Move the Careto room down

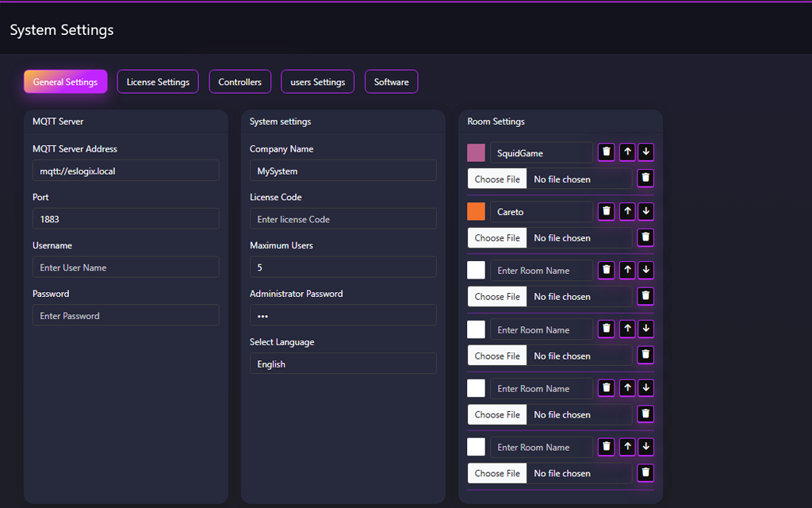coord(646,211)
